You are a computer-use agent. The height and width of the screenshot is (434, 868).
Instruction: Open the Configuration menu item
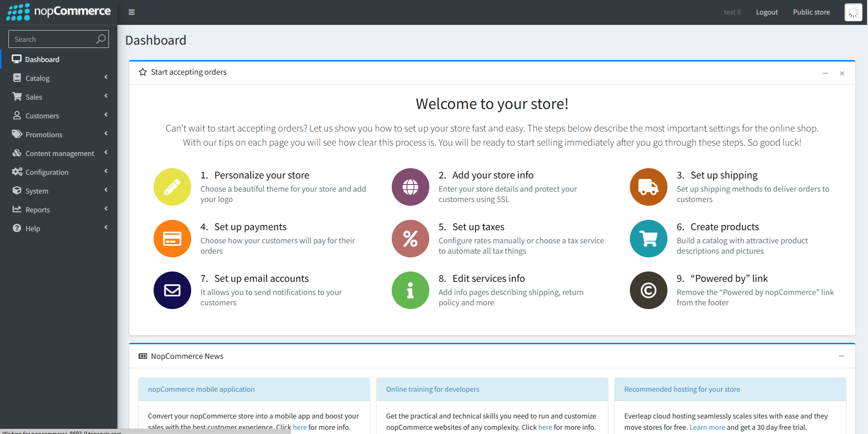pyautogui.click(x=59, y=172)
